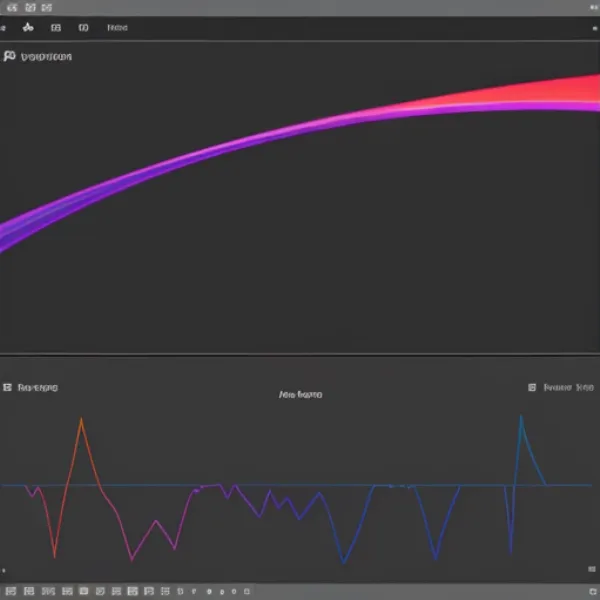The height and width of the screenshot is (600, 600).
Task: Click the corner icon at the bottom-right of the window
Action: click(593, 592)
